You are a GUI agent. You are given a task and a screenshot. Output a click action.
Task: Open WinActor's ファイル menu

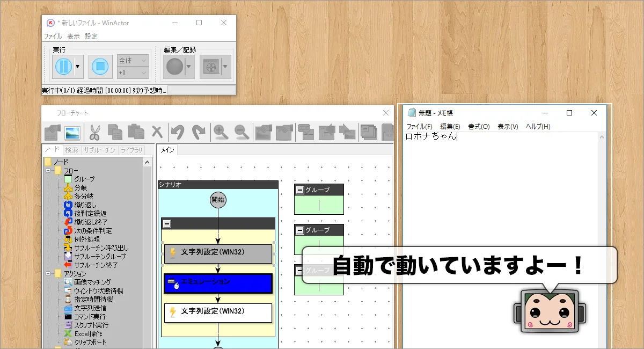(x=53, y=37)
